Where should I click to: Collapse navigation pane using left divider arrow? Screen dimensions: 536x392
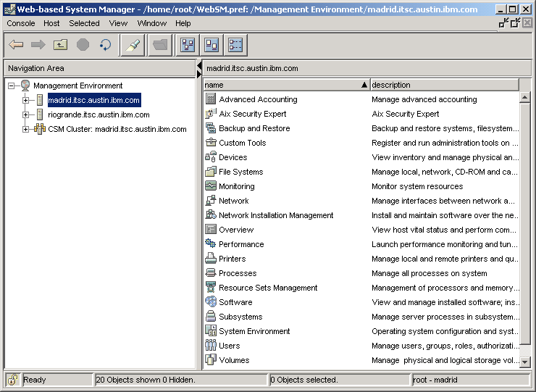(199, 66)
